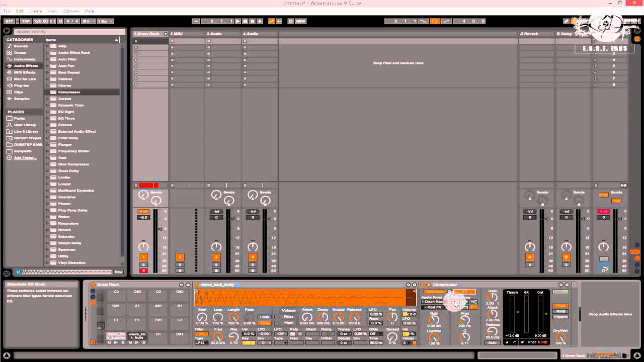
Task: Select Clips category in browser
Action: pyautogui.click(x=18, y=92)
